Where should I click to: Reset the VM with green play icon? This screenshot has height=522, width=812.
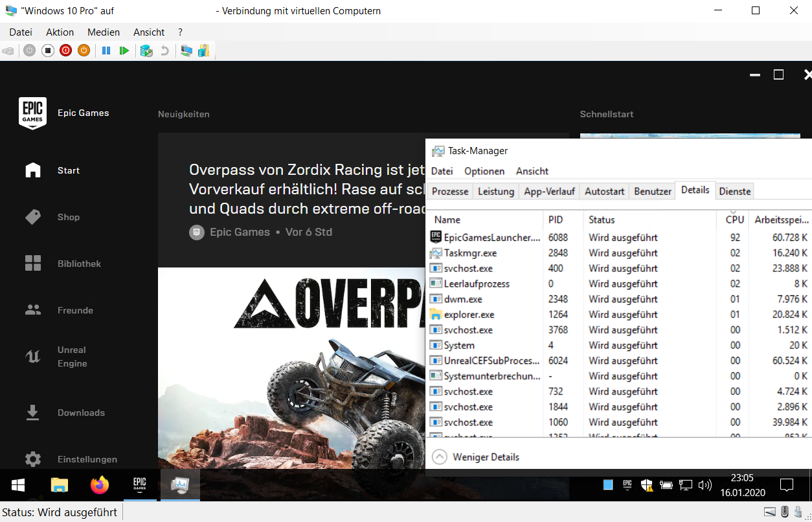coord(124,51)
